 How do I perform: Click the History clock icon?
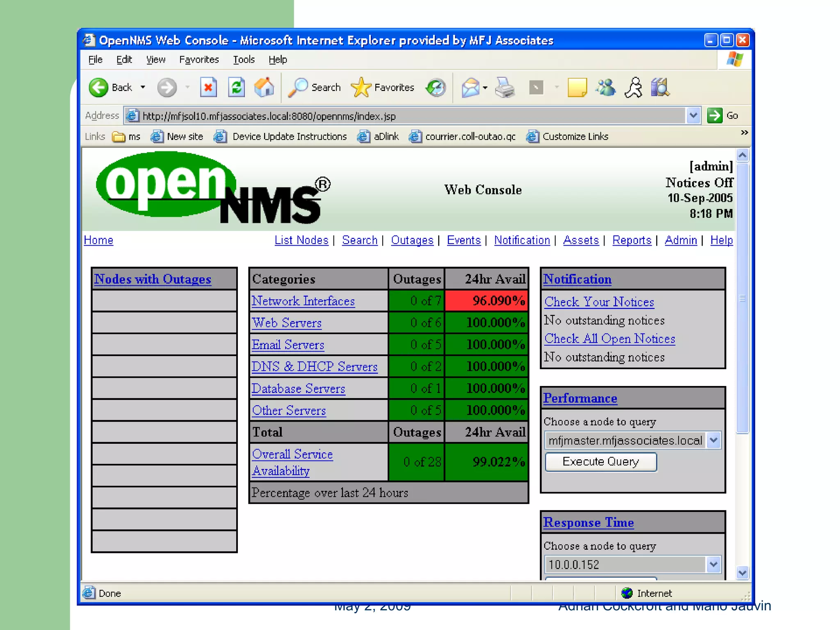[x=436, y=87]
